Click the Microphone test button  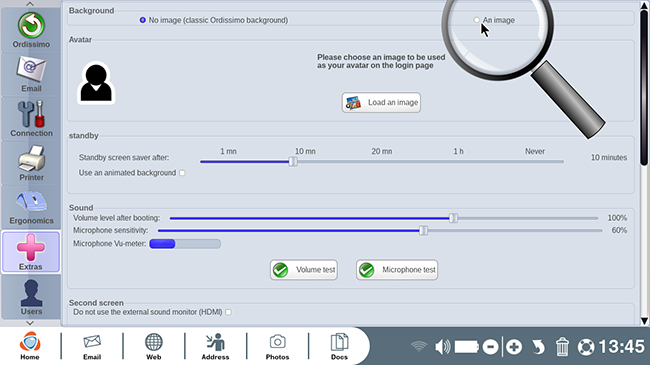click(397, 270)
